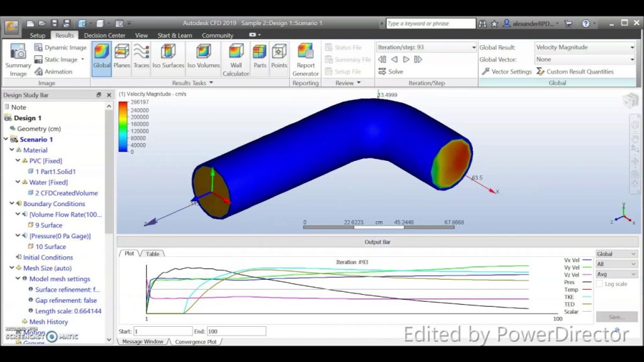The width and height of the screenshot is (644, 362).
Task: Open the Community ribbon tab
Action: (217, 35)
